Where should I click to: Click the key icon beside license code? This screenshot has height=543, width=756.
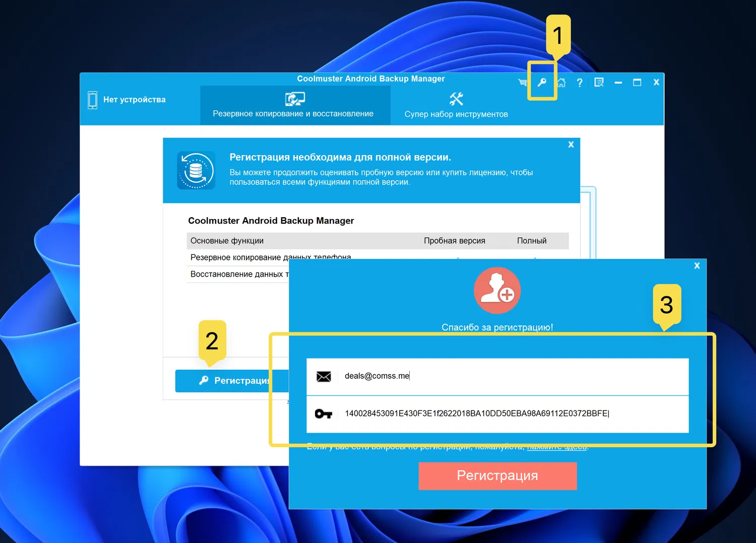(324, 414)
